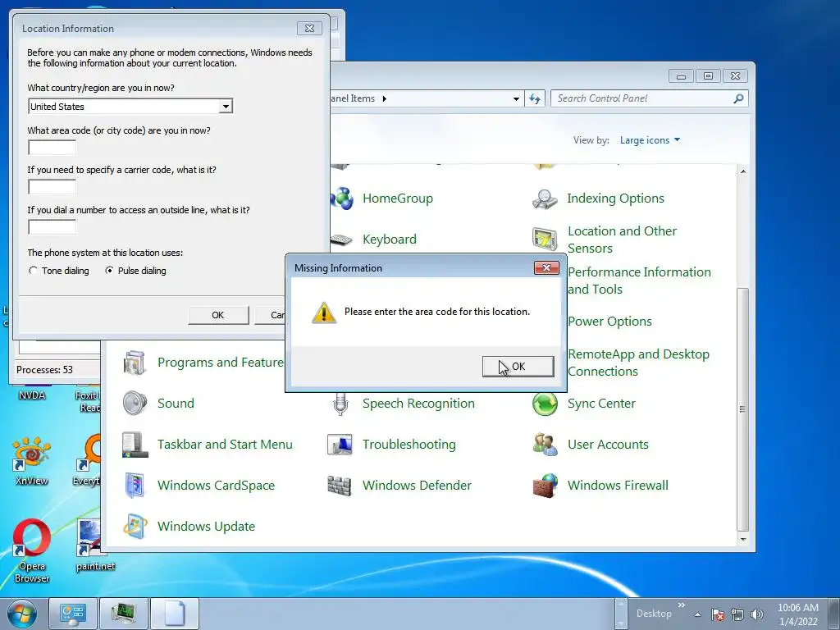Click the Windows Start orb
The height and width of the screenshot is (630, 840).
point(22,614)
